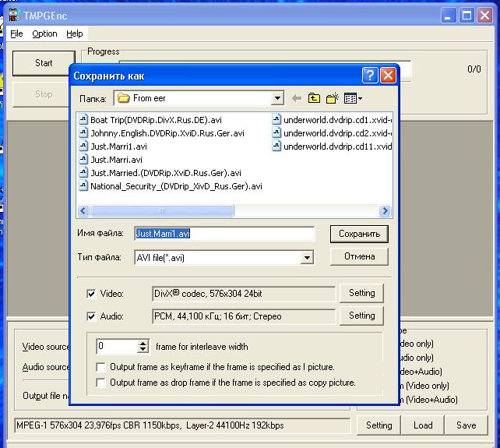Click the back arrow in save dialog toolbar

297,98
